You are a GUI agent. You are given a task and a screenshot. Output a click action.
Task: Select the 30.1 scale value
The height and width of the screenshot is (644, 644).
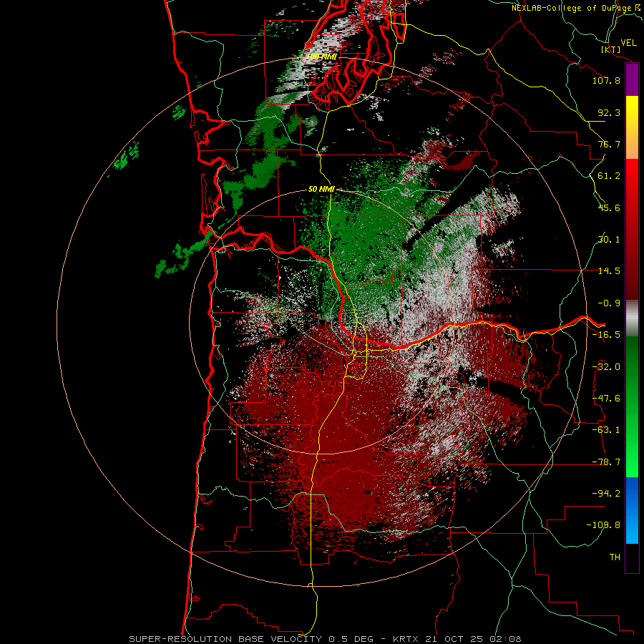click(609, 240)
